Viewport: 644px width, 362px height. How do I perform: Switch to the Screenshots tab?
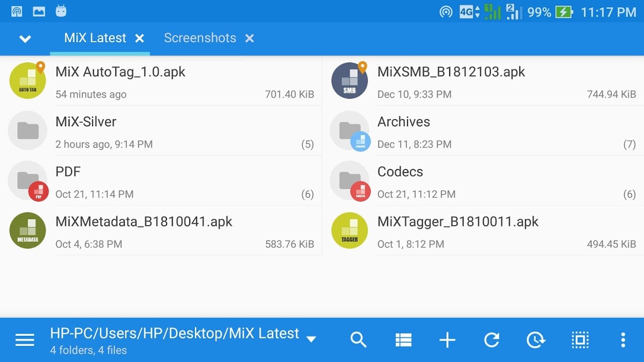pyautogui.click(x=200, y=38)
